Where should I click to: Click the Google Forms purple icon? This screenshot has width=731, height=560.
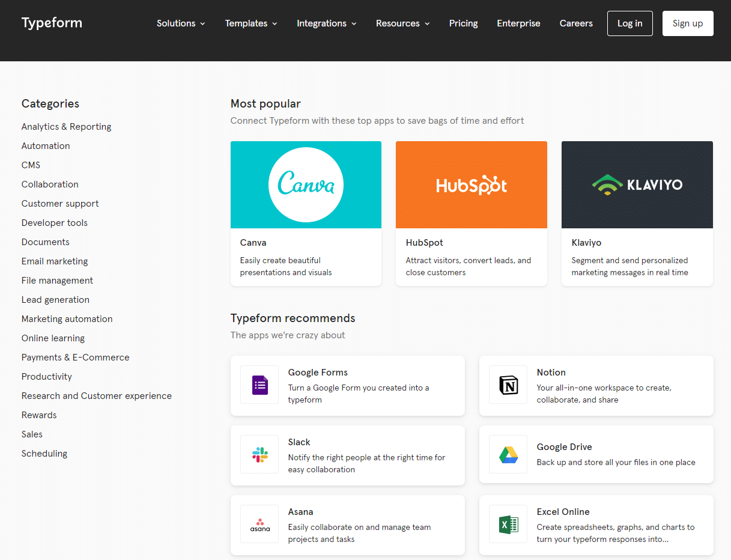259,385
